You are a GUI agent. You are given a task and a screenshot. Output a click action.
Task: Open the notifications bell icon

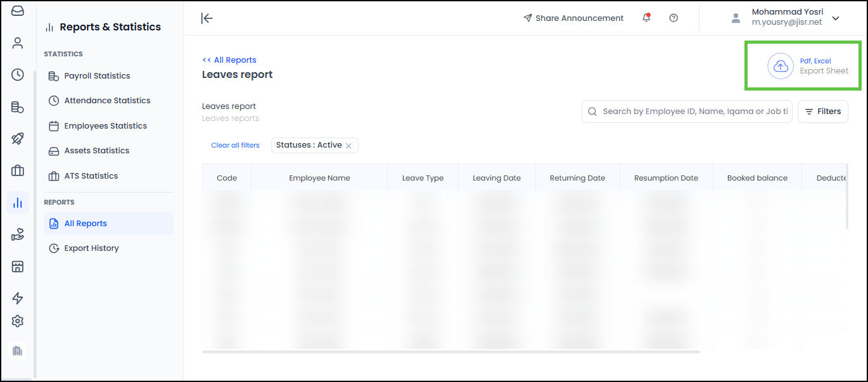tap(646, 18)
